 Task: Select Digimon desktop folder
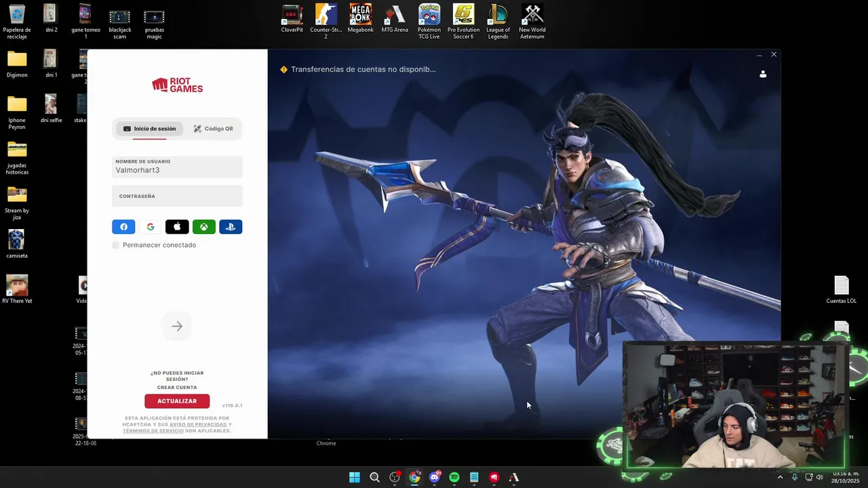point(17,64)
